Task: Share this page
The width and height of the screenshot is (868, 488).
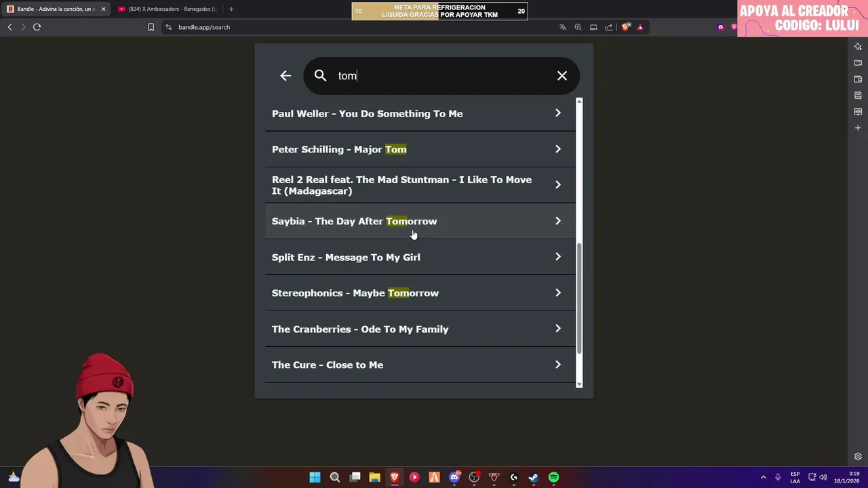Action: [608, 27]
